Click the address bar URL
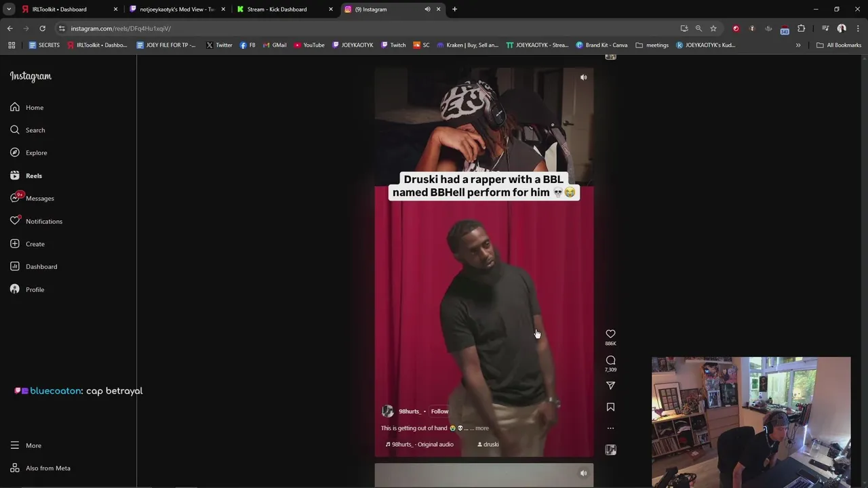868x488 pixels. click(x=121, y=28)
